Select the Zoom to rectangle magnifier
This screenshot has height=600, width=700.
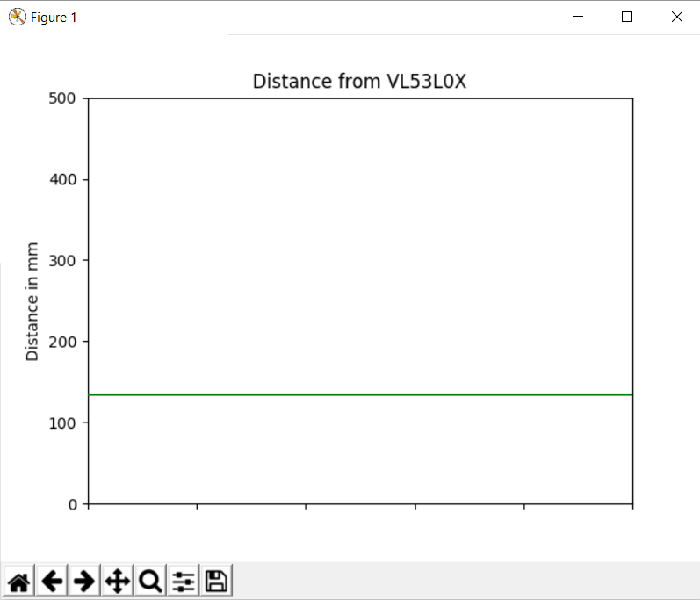tap(150, 581)
